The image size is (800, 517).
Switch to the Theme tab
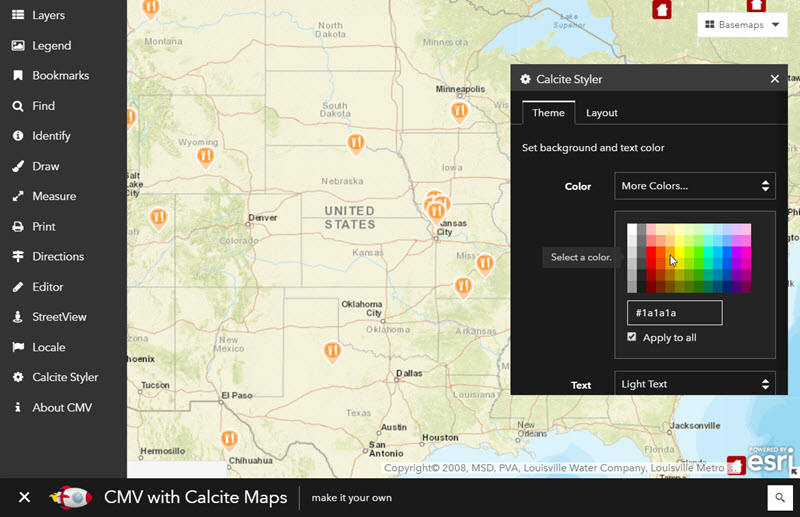click(548, 113)
